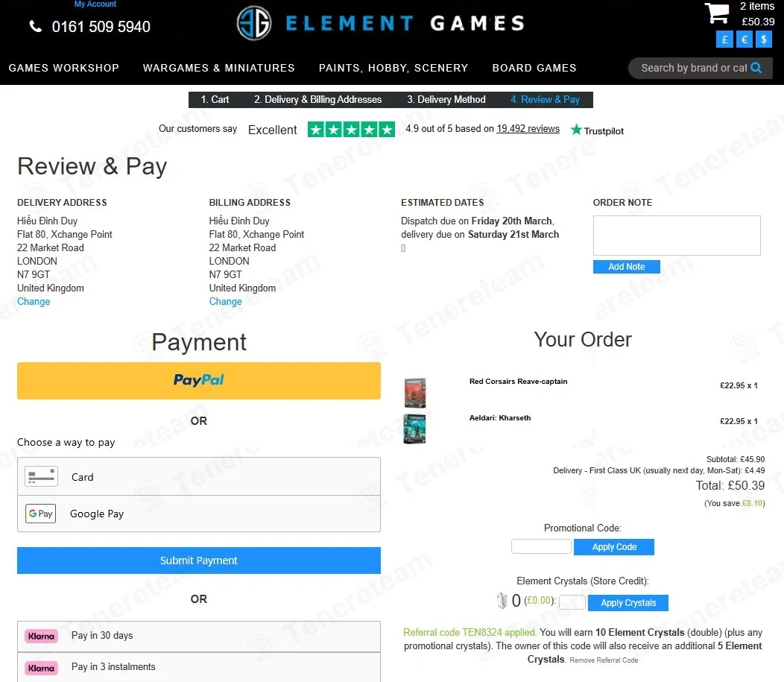Click the phone number 0161 509 5940

[x=101, y=27]
